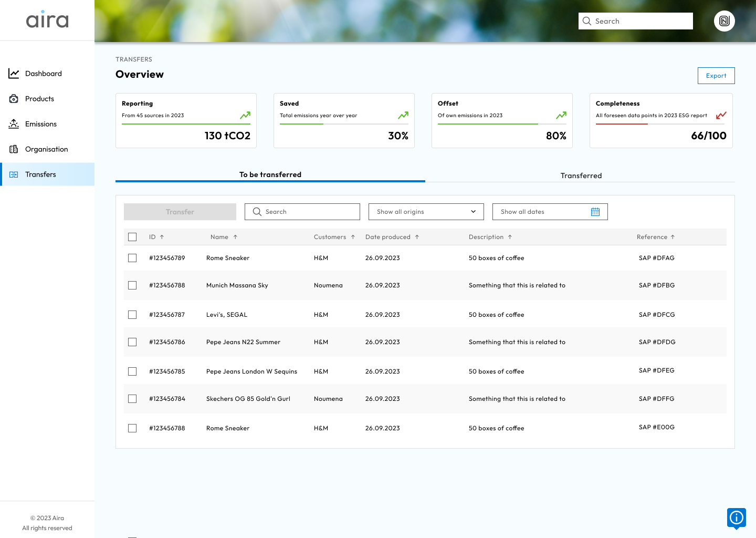Click the Completeness downward trend arrow
The height and width of the screenshot is (538, 756).
point(721,115)
